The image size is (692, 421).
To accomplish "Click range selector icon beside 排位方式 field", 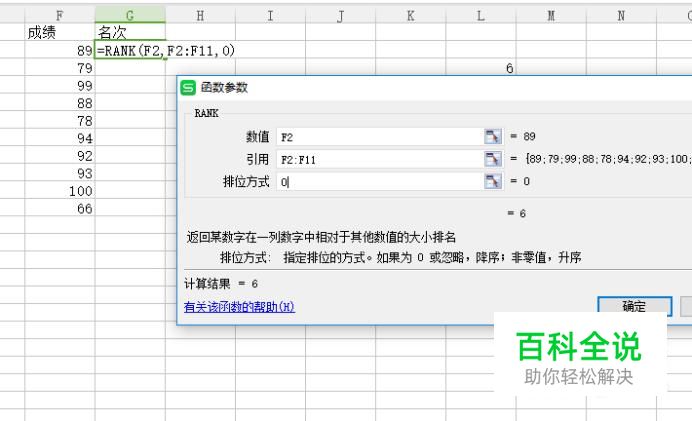I will tap(493, 181).
